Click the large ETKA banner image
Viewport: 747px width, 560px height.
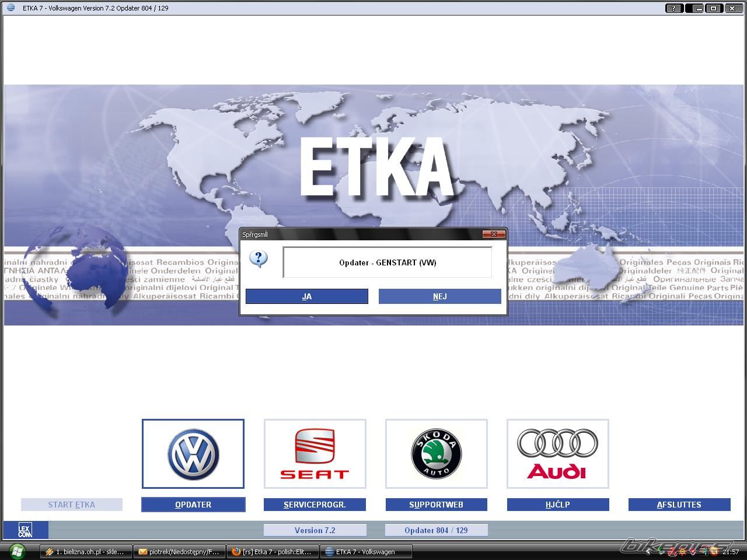(x=373, y=205)
